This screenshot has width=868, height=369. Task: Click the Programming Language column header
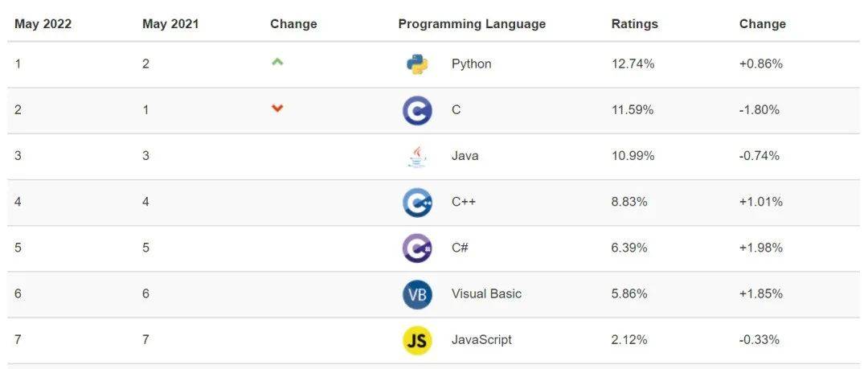pos(472,24)
